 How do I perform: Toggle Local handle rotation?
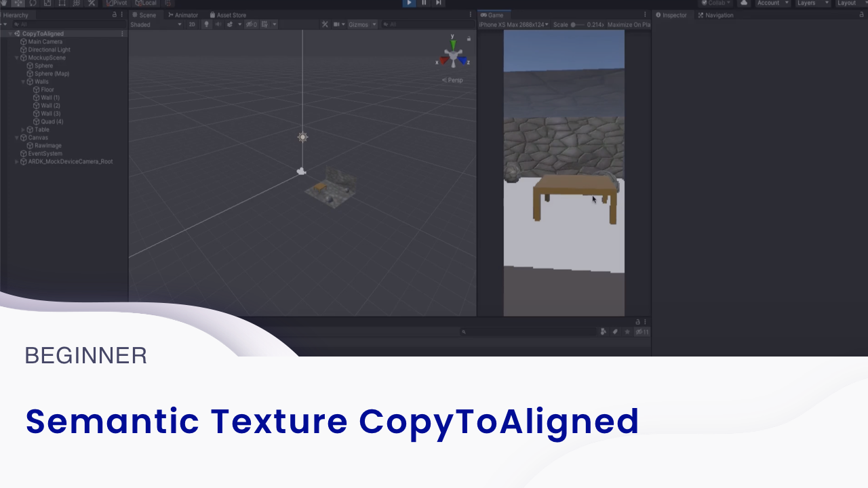pyautogui.click(x=145, y=3)
